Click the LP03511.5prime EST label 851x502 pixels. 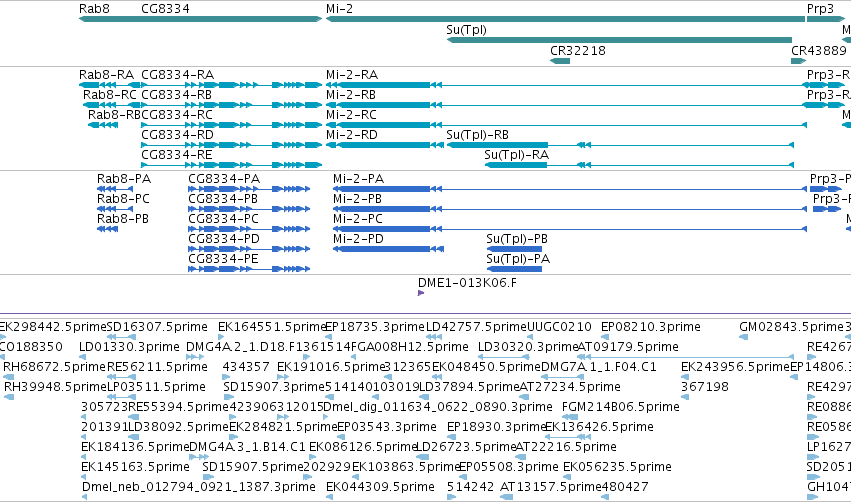point(156,387)
